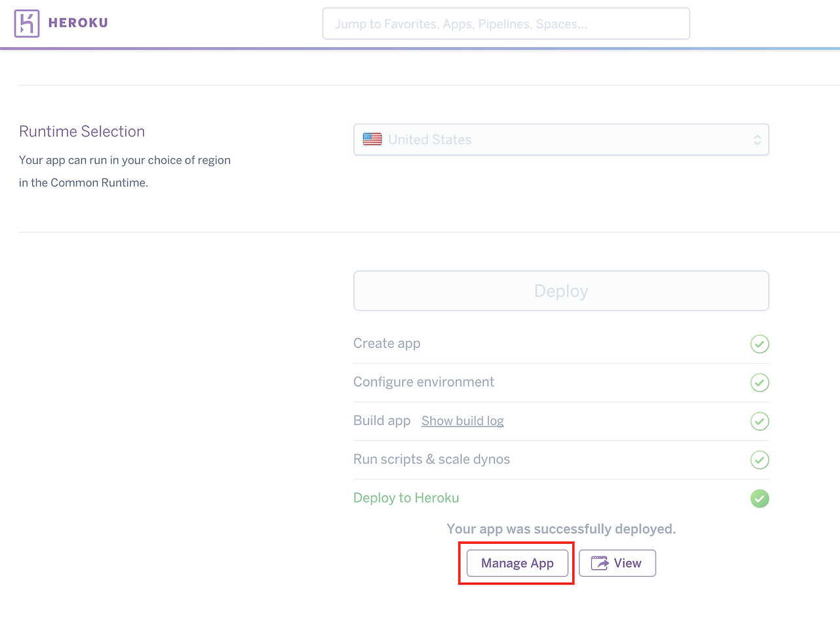Click the Heroku logo icon
This screenshot has width=840, height=639.
click(x=26, y=23)
